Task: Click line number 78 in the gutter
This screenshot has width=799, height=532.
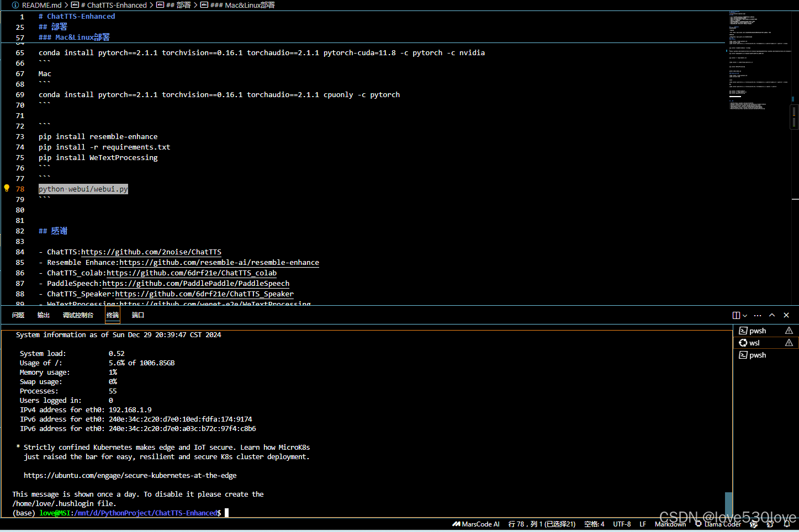Action: pyautogui.click(x=20, y=189)
